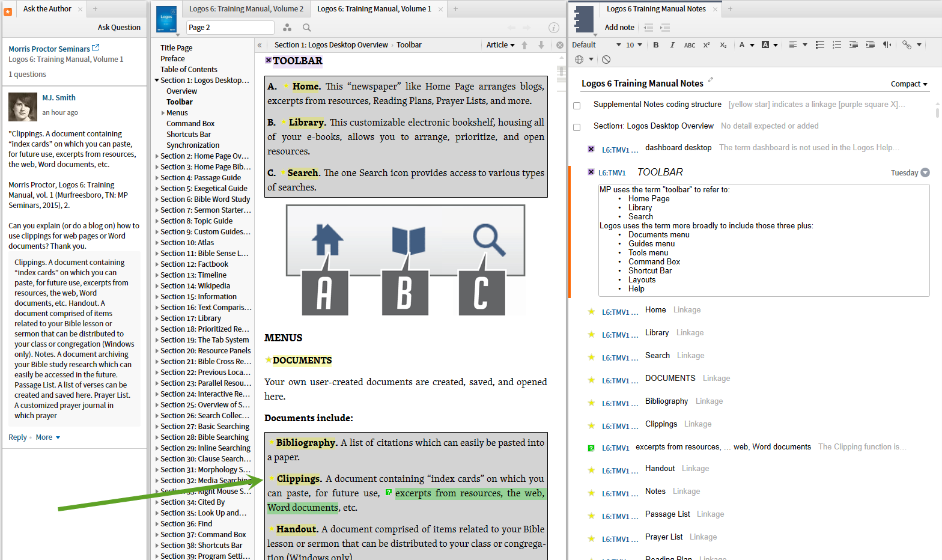
Task: Open MJ. Smith's profile link
Action: (x=59, y=98)
